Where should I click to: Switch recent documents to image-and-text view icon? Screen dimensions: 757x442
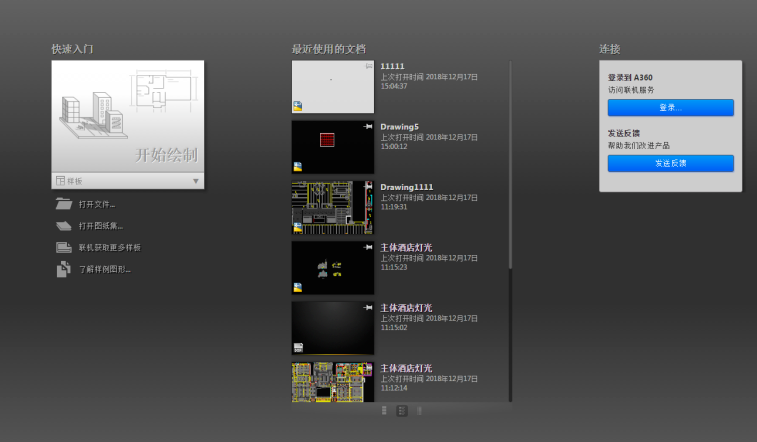(402, 411)
